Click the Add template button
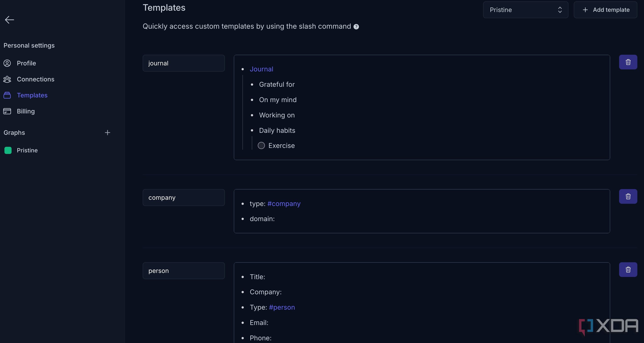644x343 pixels. (605, 10)
